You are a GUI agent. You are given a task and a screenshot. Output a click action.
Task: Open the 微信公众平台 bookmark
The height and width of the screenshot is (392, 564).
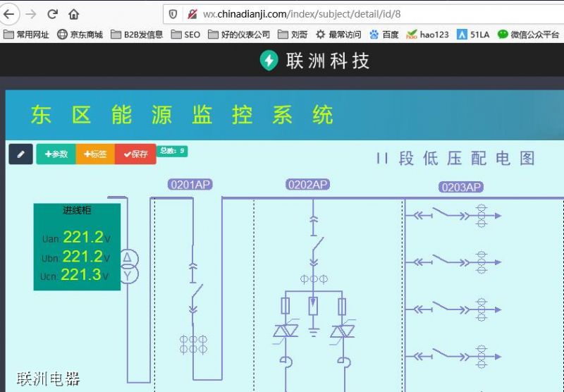tap(528, 34)
